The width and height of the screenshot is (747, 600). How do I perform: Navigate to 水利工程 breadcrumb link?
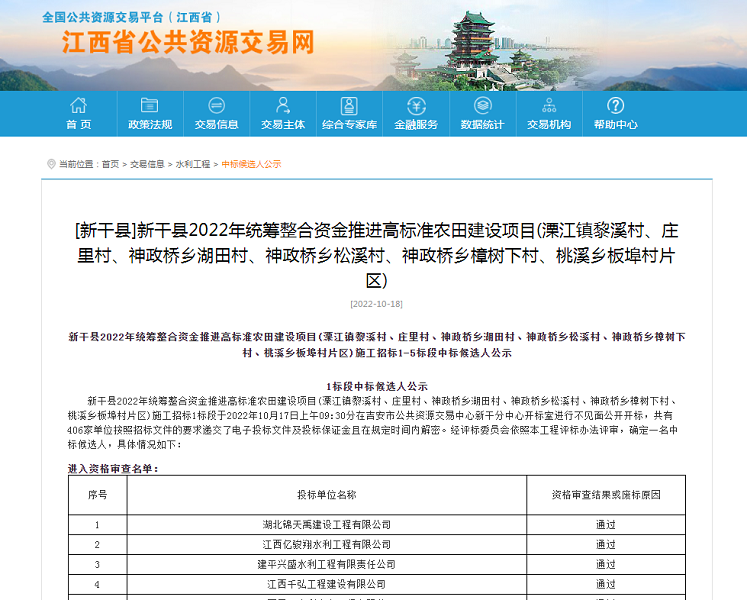[x=193, y=164]
